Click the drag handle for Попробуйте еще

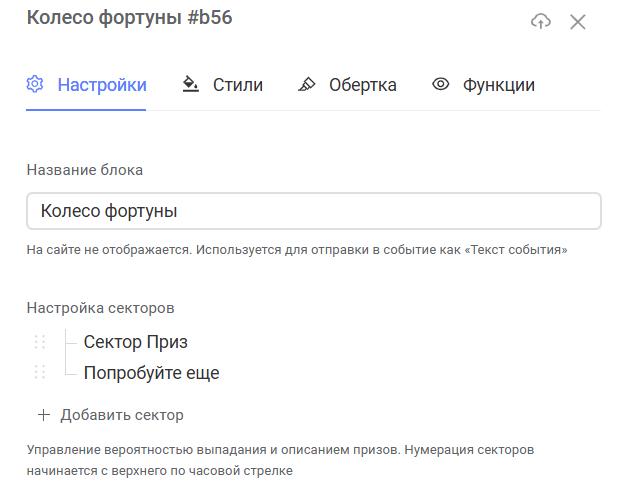40,372
